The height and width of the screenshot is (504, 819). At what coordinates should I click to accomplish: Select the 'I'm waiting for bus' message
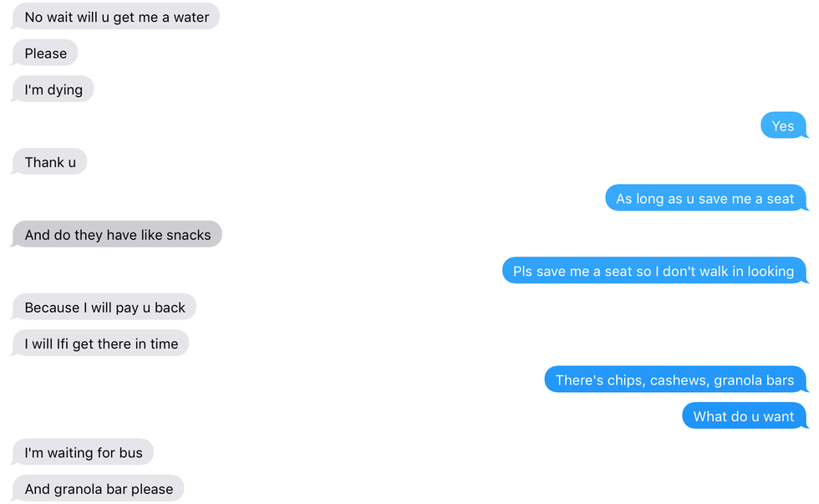[83, 452]
